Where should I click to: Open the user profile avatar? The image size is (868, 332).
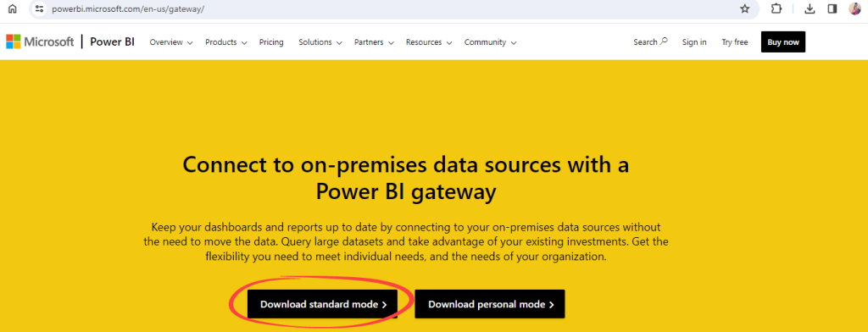(x=854, y=8)
